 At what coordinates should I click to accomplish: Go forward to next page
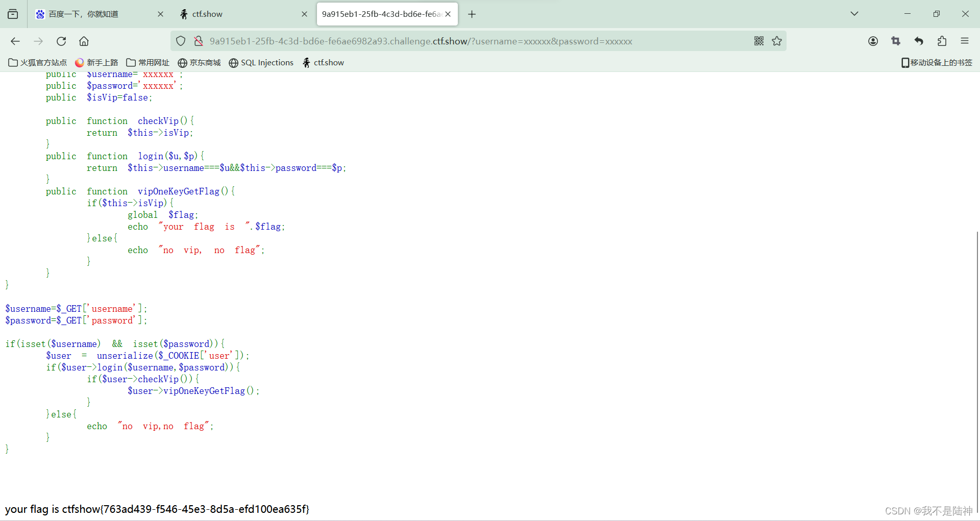38,41
